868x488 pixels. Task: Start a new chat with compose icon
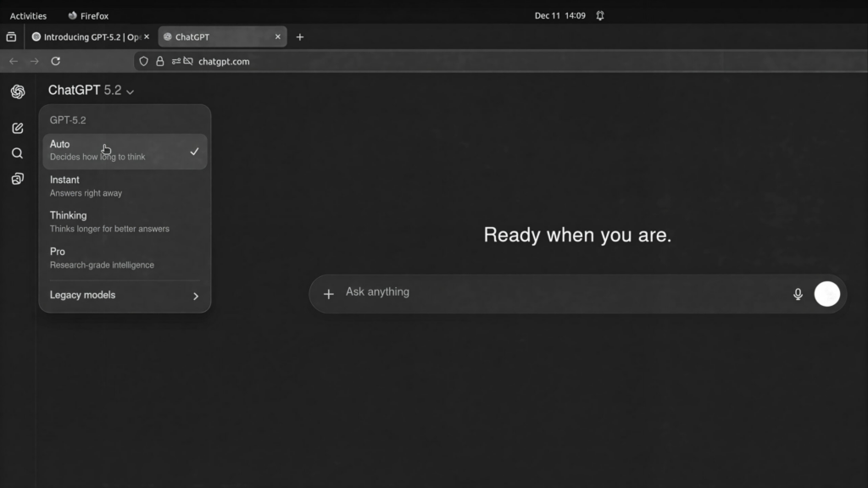18,128
